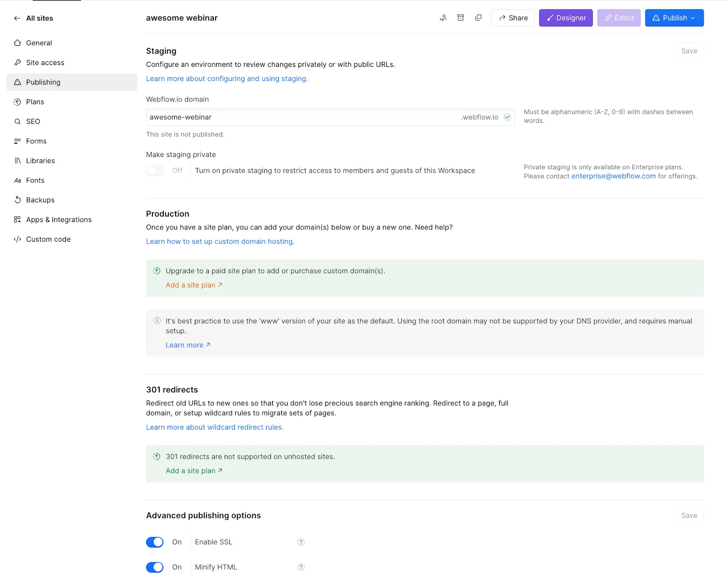This screenshot has width=728, height=583.
Task: Open the Publish dropdown button
Action: pos(674,18)
